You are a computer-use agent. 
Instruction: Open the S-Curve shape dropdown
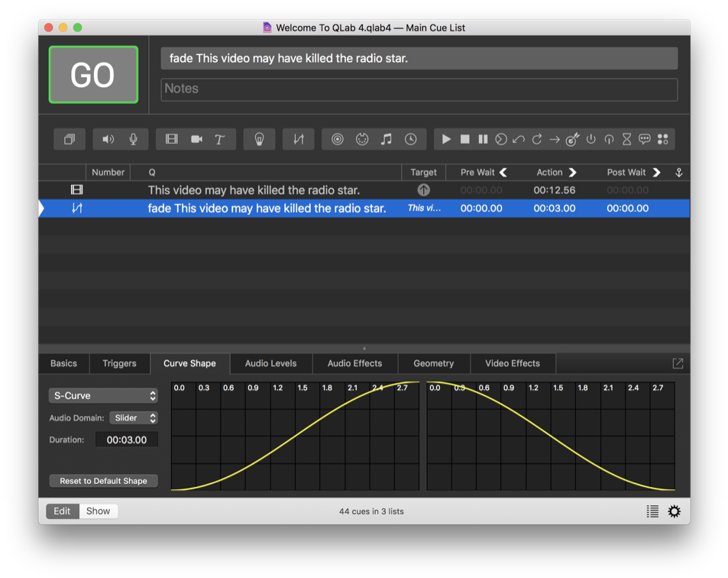click(103, 395)
